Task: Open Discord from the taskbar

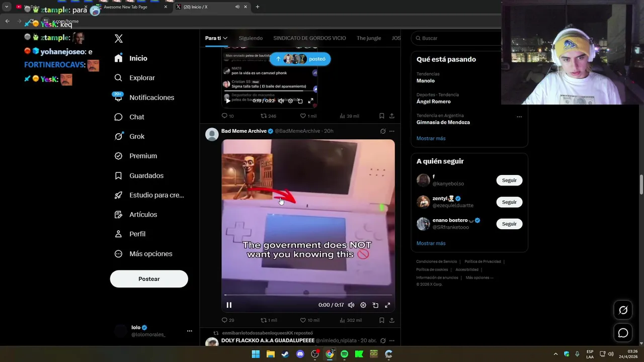Action: tap(300, 354)
